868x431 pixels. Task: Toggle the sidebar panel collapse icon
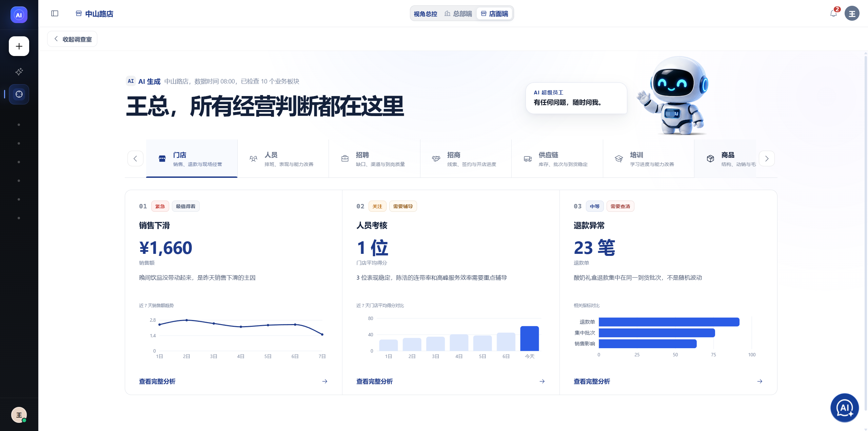[55, 14]
